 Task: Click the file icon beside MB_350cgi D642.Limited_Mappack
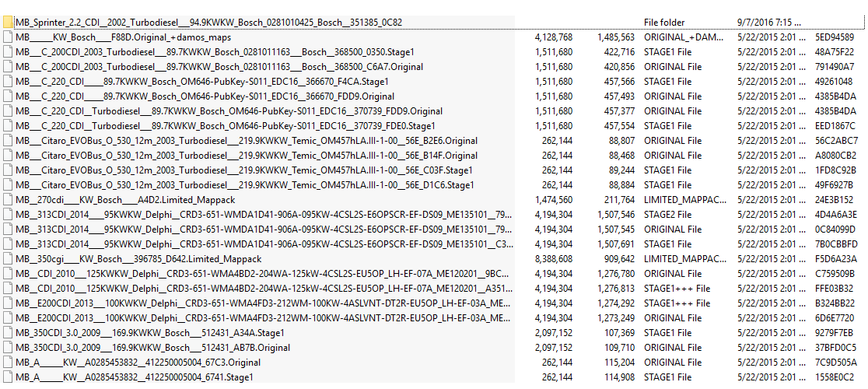coord(7,258)
